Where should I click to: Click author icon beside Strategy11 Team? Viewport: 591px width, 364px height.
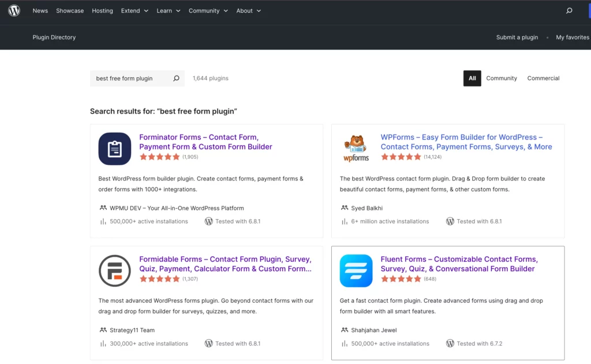point(103,330)
